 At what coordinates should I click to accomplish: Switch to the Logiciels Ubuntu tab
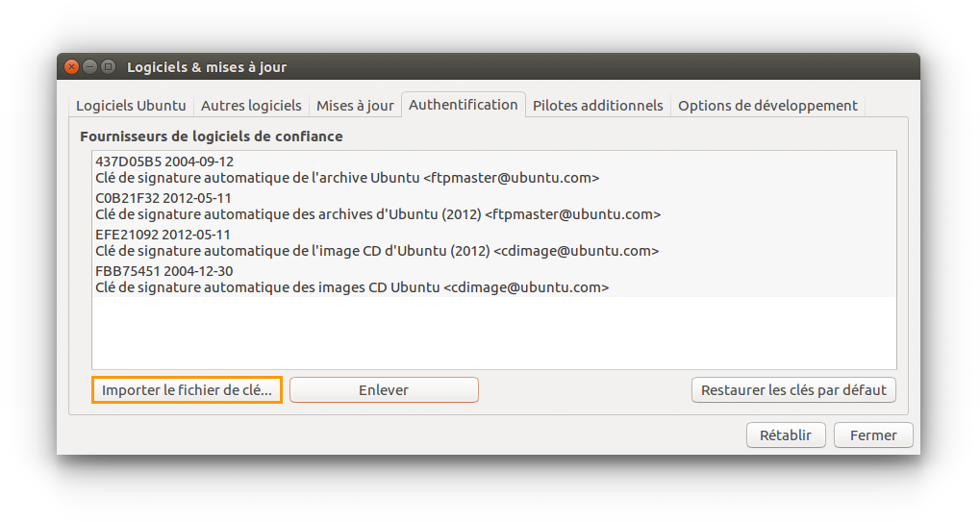[x=131, y=106]
